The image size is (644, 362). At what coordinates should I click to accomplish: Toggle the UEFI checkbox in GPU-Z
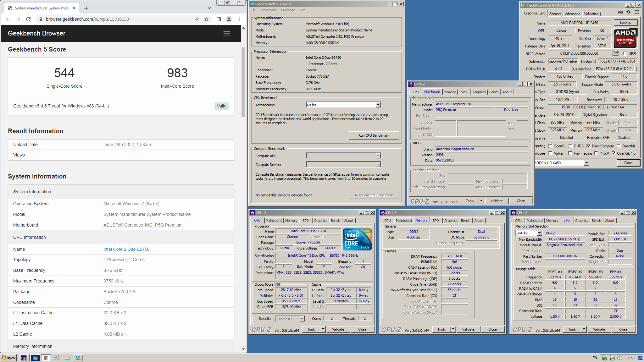click(x=625, y=54)
